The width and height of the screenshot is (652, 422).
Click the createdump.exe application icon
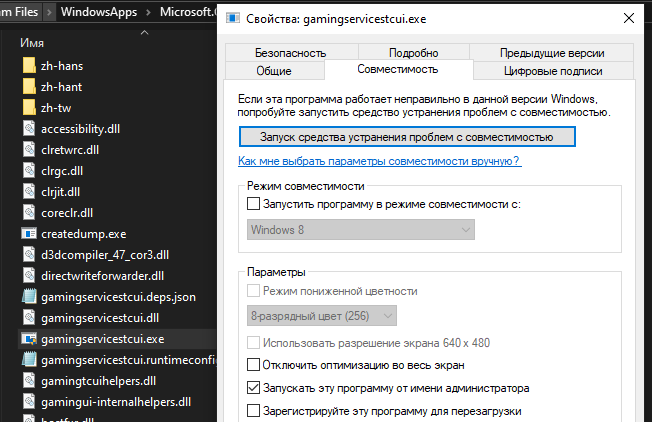point(29,234)
